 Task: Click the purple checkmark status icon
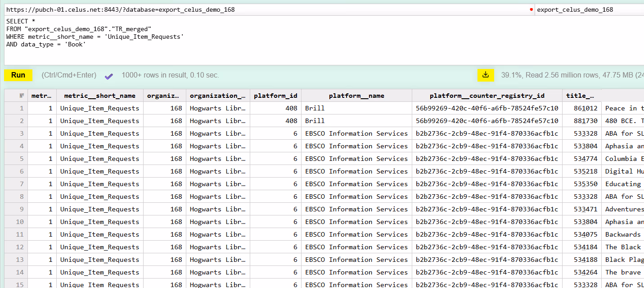pos(109,76)
